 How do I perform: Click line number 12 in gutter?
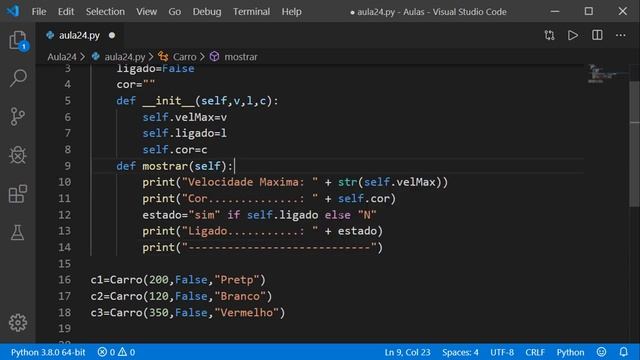(64, 215)
